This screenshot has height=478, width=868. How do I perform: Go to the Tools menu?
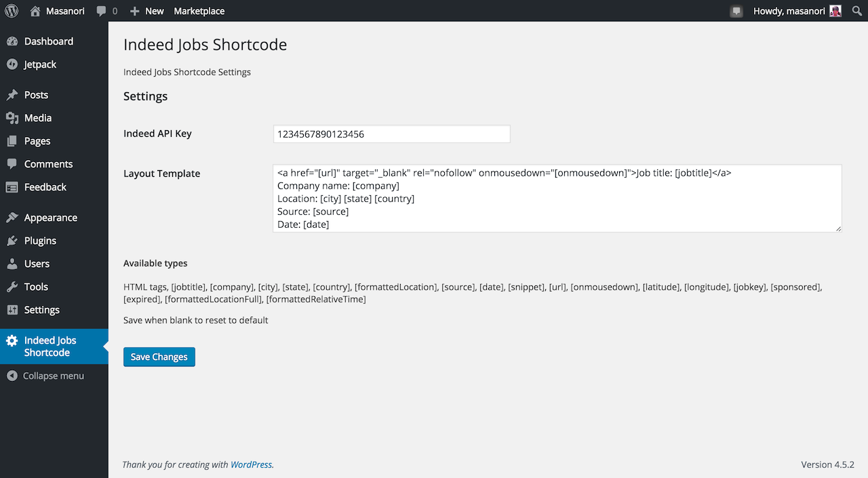point(36,287)
